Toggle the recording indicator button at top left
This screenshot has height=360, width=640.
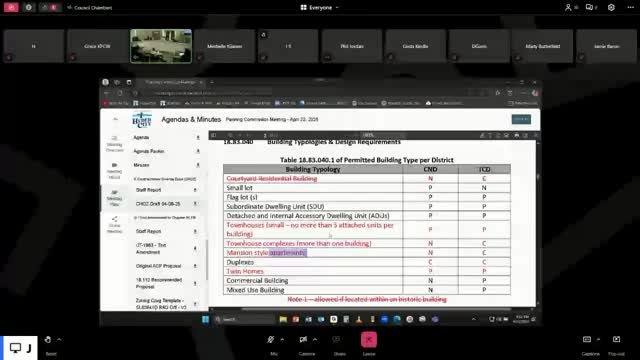click(11, 7)
